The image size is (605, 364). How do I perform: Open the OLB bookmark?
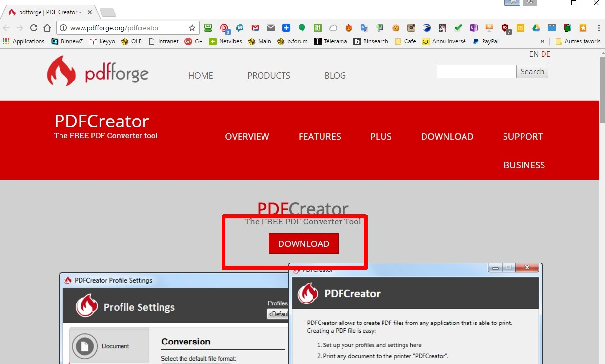131,41
